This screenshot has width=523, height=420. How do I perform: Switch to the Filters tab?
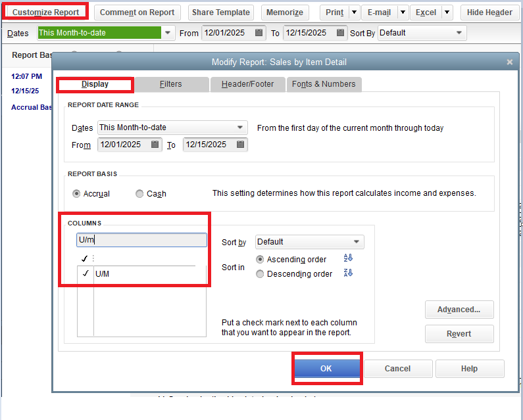click(171, 84)
